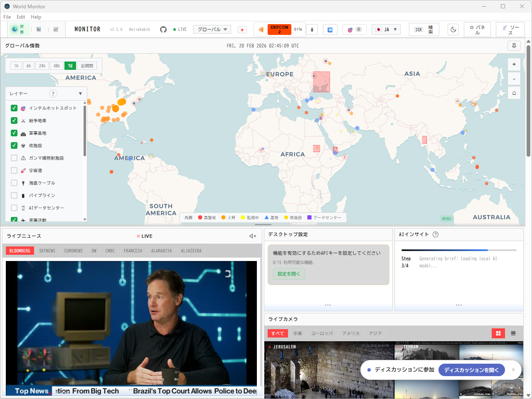Open the ソース sources button

point(510,30)
